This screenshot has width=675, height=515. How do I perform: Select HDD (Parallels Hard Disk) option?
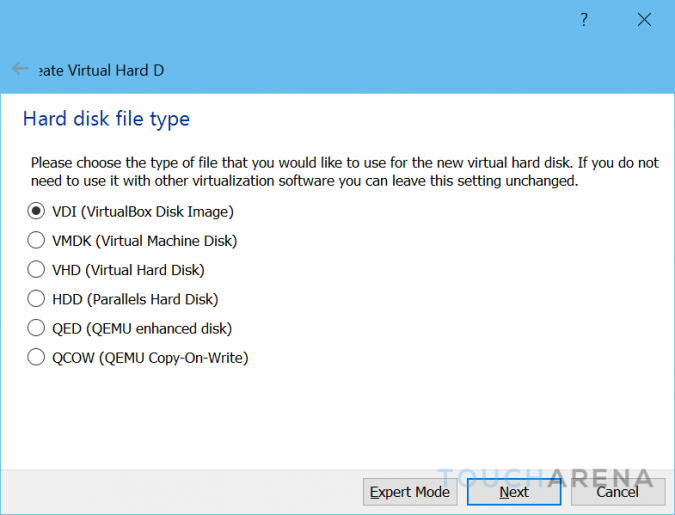tap(123, 299)
